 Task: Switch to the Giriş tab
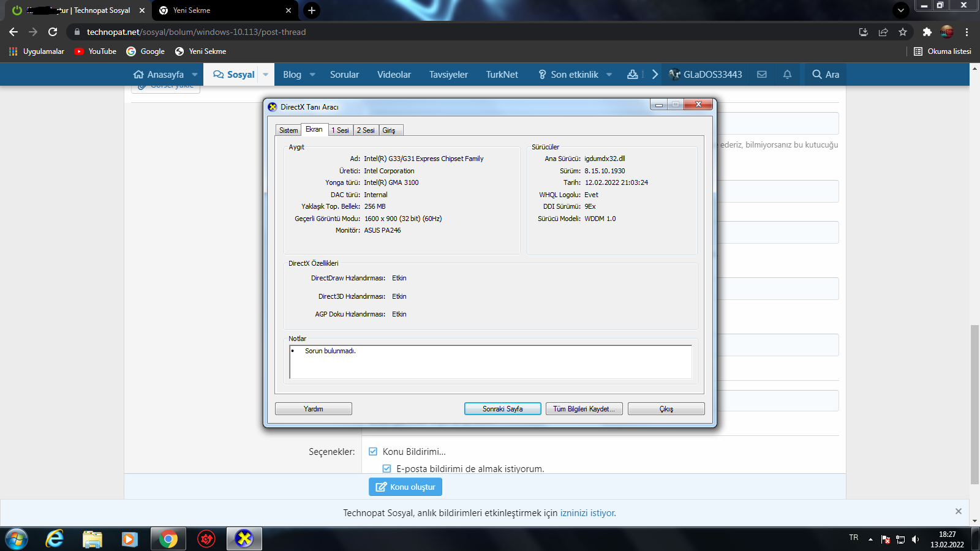(x=391, y=130)
